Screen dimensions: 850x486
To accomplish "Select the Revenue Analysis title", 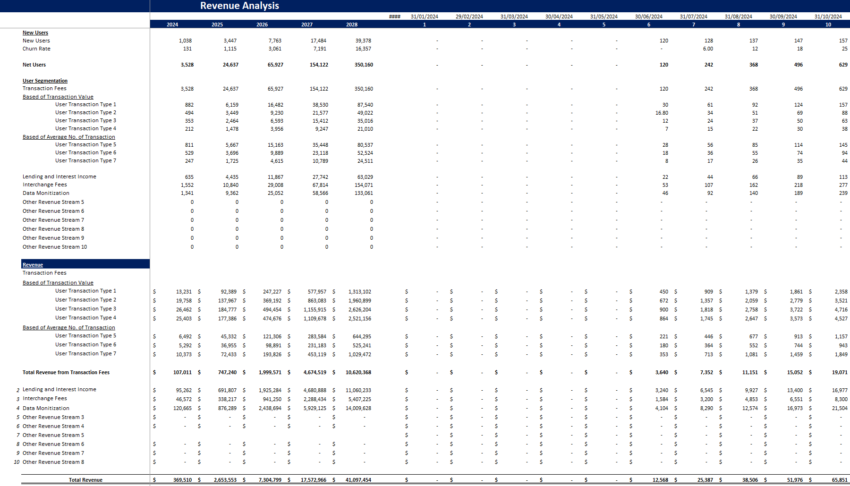I will point(239,5).
